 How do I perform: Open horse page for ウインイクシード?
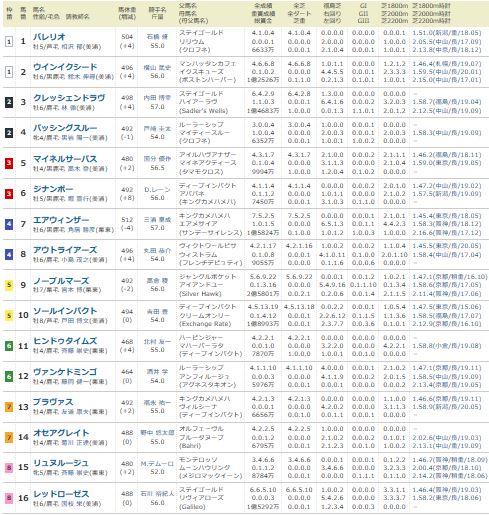(65, 67)
